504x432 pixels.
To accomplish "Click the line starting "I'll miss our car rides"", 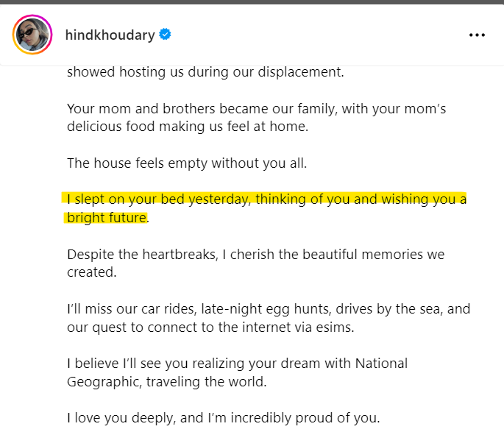I will coord(269,309).
